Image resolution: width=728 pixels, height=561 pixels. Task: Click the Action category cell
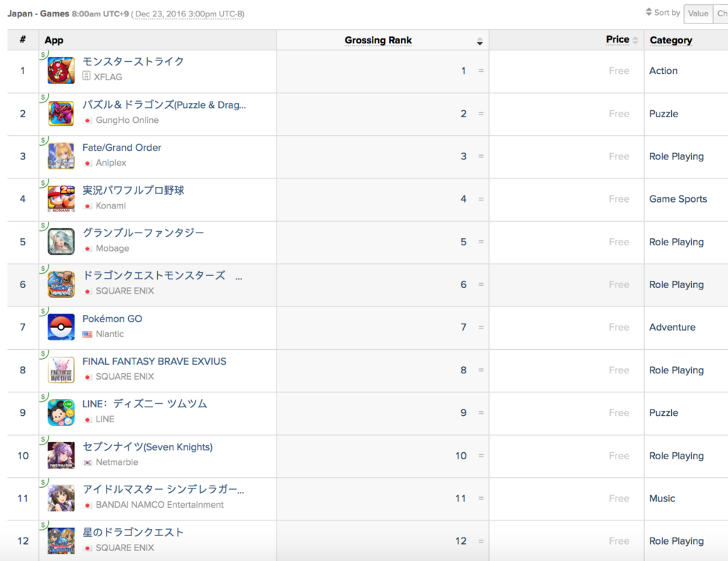click(663, 70)
